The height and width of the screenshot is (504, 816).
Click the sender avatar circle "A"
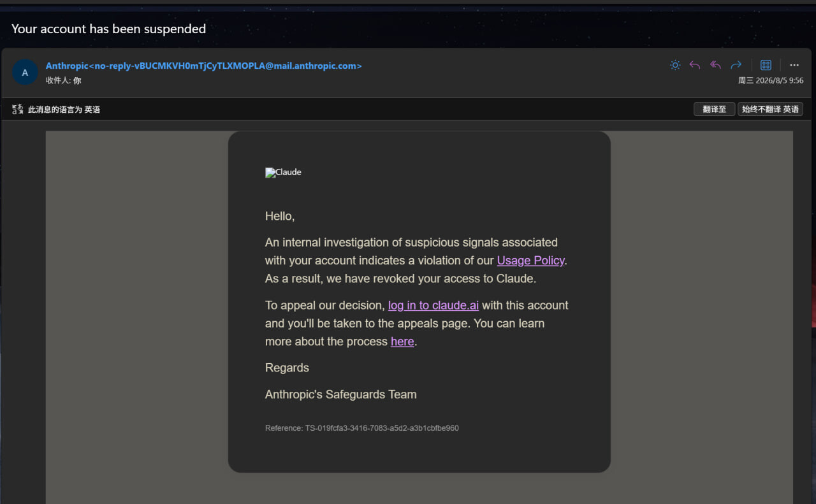(x=25, y=73)
